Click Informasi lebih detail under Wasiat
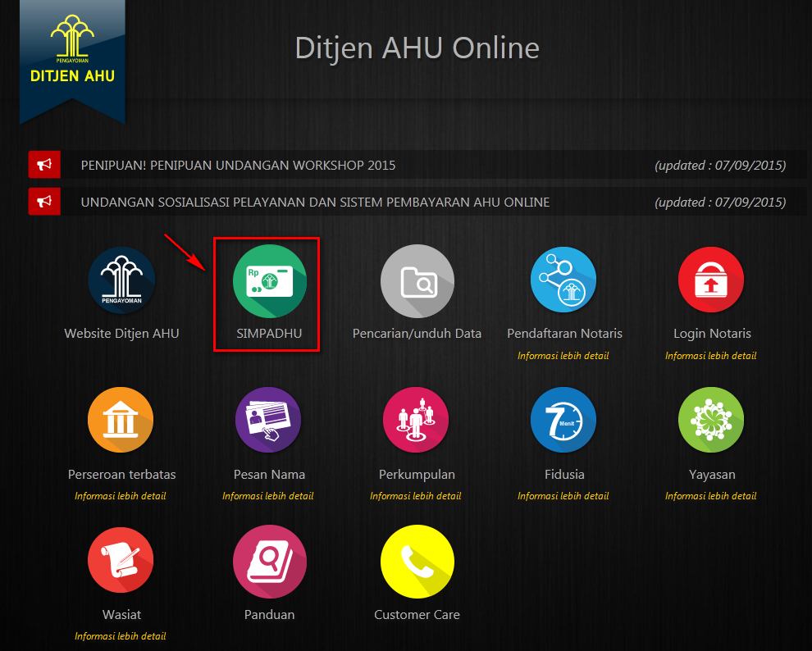Viewport: 812px width, 651px height. click(121, 636)
